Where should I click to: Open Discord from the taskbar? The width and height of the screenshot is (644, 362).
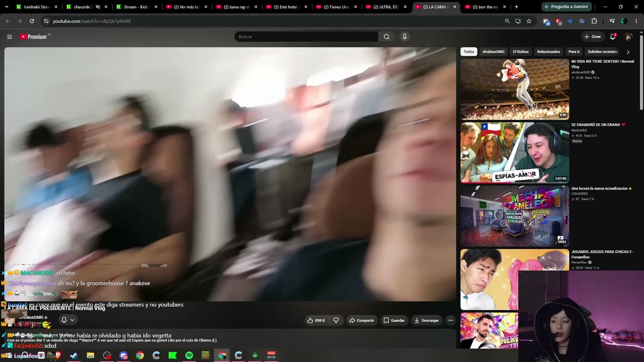coord(123,355)
